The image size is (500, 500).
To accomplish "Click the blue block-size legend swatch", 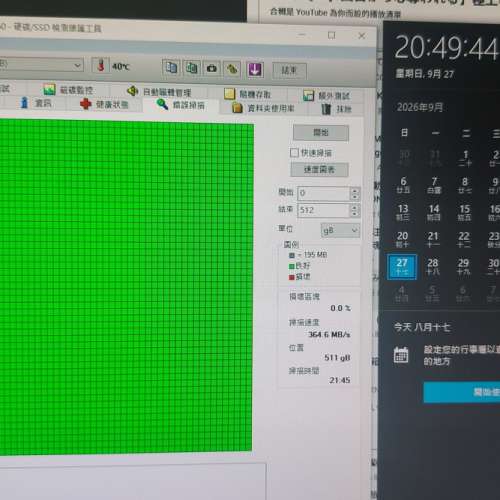I will (x=292, y=255).
